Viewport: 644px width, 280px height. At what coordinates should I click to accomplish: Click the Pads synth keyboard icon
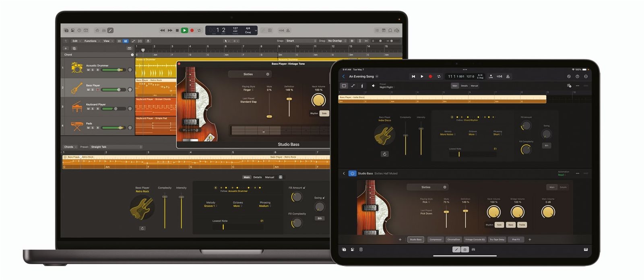[76, 126]
